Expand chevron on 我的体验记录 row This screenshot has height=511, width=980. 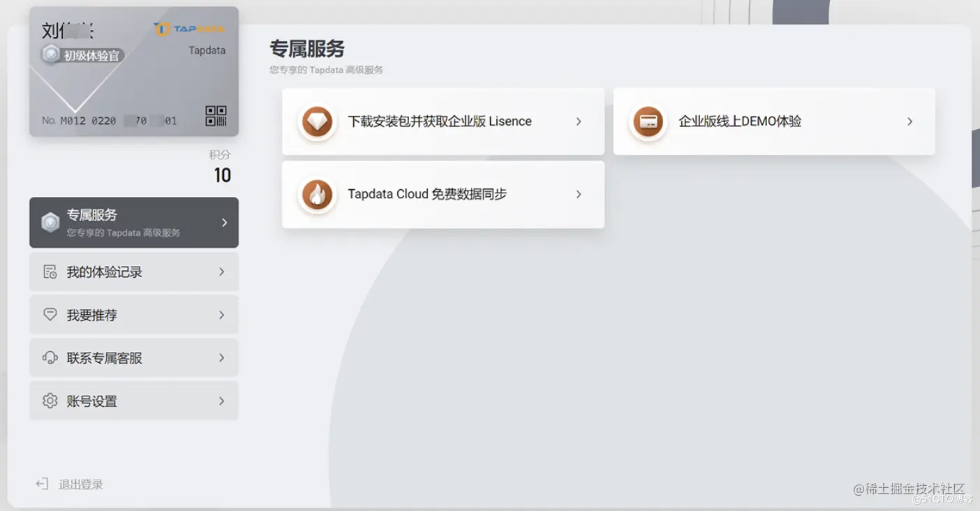[222, 272]
